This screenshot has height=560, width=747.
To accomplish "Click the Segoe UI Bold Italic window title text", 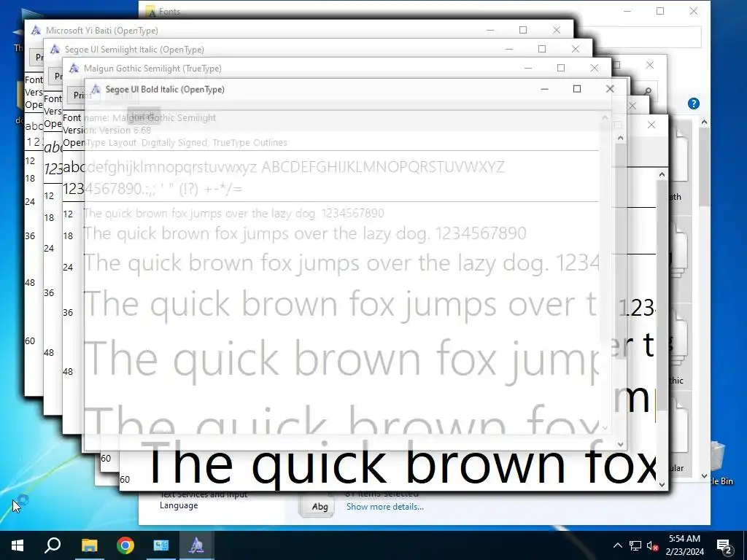I will (x=165, y=90).
